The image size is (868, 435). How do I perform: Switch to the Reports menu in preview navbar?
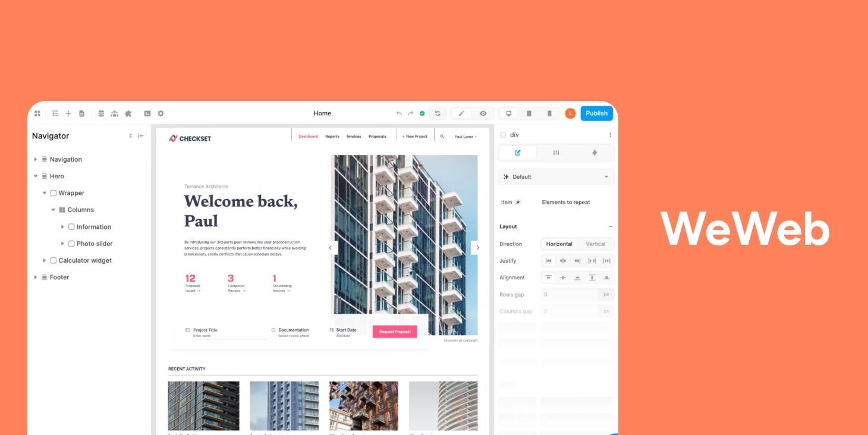332,136
